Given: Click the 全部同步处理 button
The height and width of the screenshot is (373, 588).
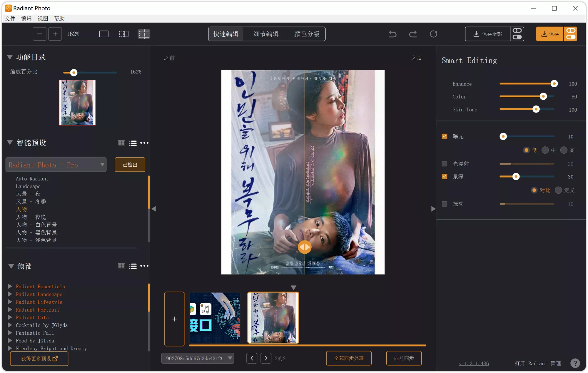Looking at the screenshot, I should pos(349,358).
